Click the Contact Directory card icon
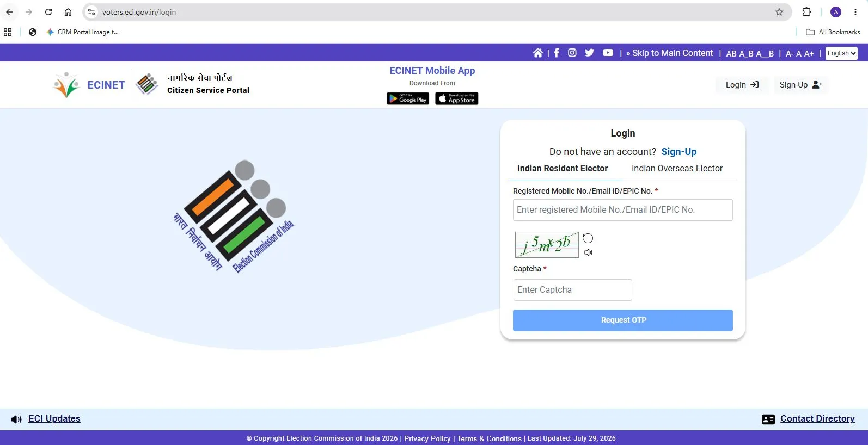Screen dimensions: 868x445 768,419
